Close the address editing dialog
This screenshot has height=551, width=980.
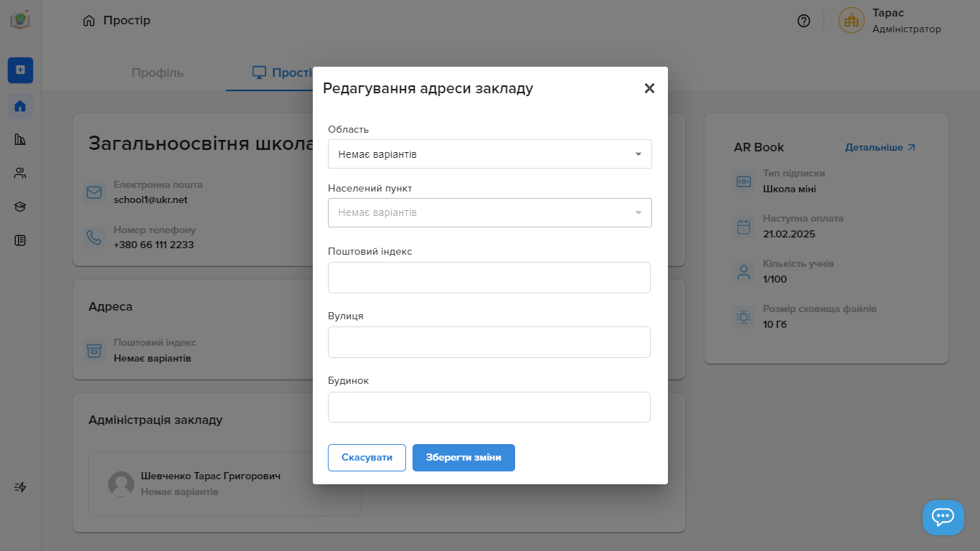(649, 88)
